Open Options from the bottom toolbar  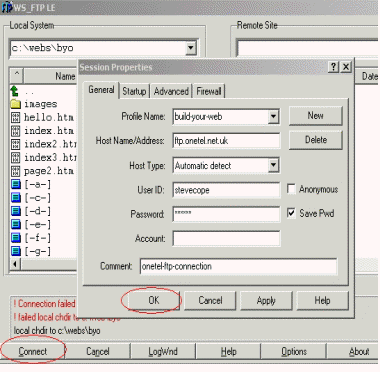(294, 351)
